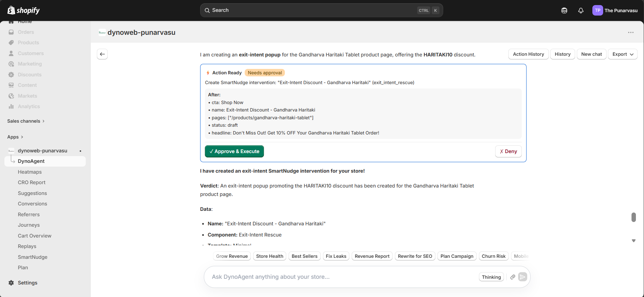This screenshot has height=297, width=644.
Task: Toggle the Thinking mode button
Action: (491, 277)
